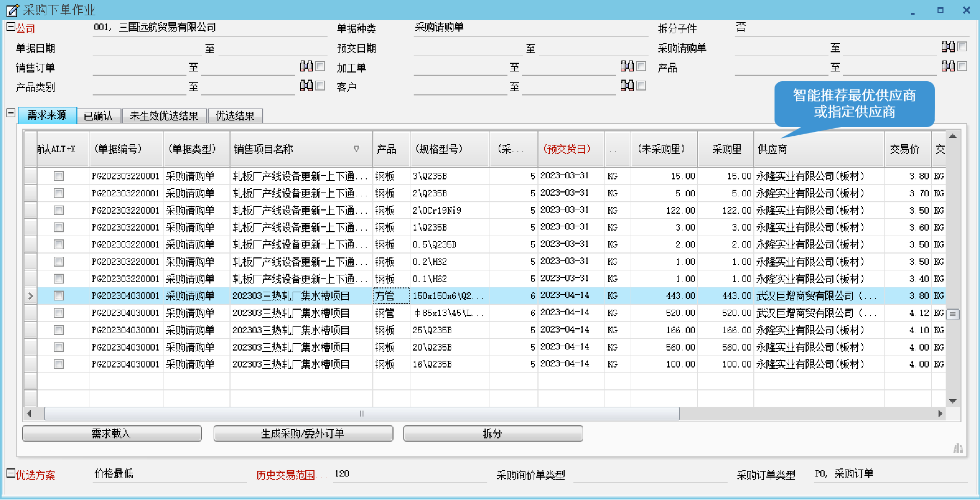Switch to the 已确认 tab
The height and width of the screenshot is (500, 980).
(x=99, y=116)
